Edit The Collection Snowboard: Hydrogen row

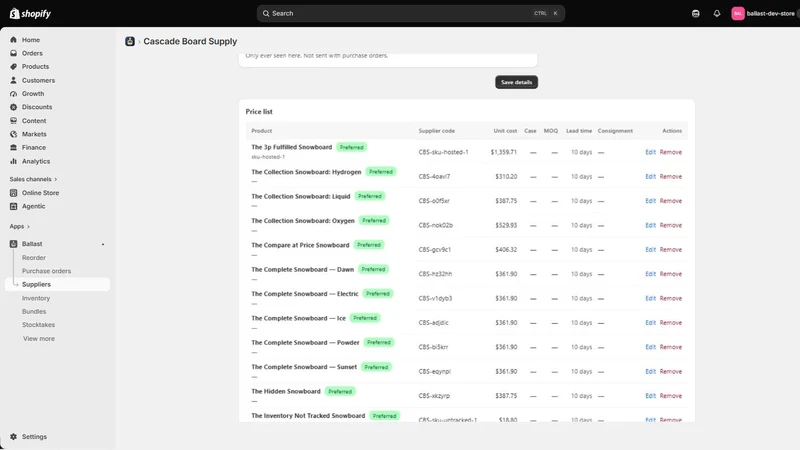coord(651,177)
